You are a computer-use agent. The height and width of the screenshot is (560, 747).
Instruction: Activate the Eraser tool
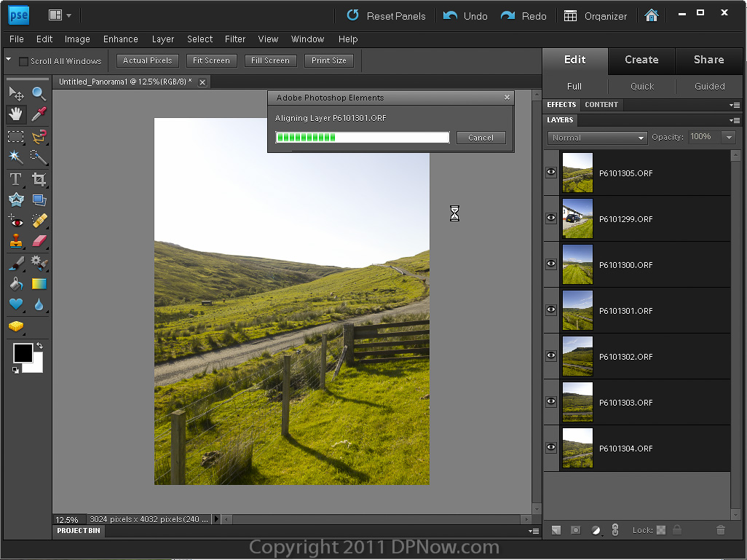tap(39, 241)
